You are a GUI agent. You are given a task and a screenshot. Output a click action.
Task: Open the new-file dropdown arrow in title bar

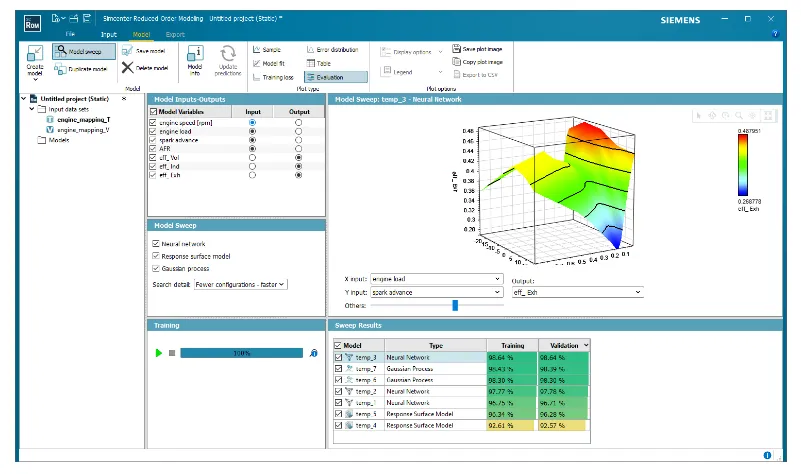click(x=63, y=18)
